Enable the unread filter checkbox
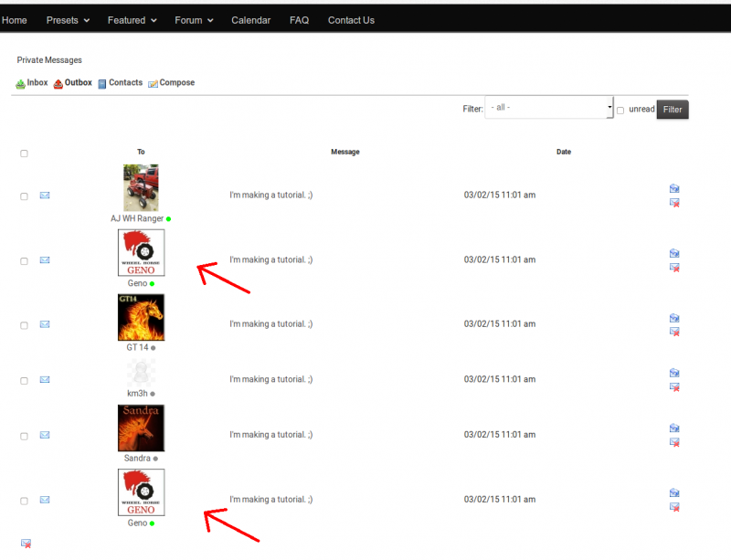Image resolution: width=731 pixels, height=560 pixels. pos(620,111)
